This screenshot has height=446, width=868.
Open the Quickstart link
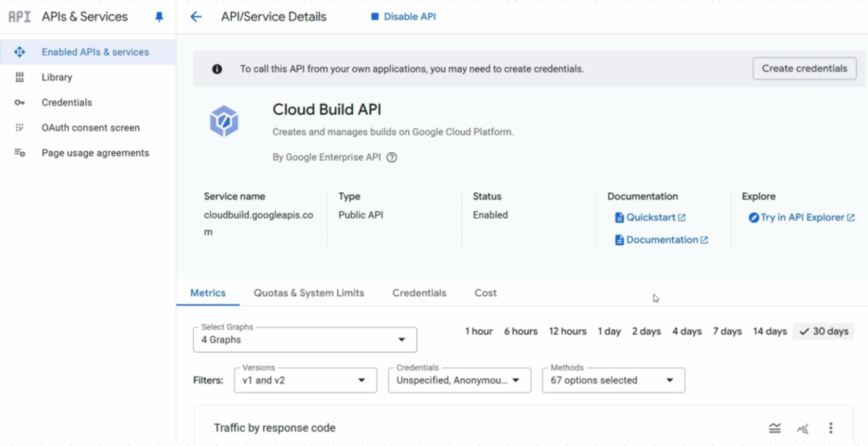[x=651, y=217]
